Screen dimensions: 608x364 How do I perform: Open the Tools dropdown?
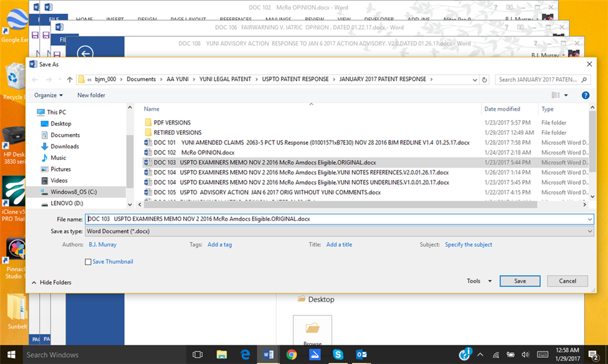click(x=479, y=281)
